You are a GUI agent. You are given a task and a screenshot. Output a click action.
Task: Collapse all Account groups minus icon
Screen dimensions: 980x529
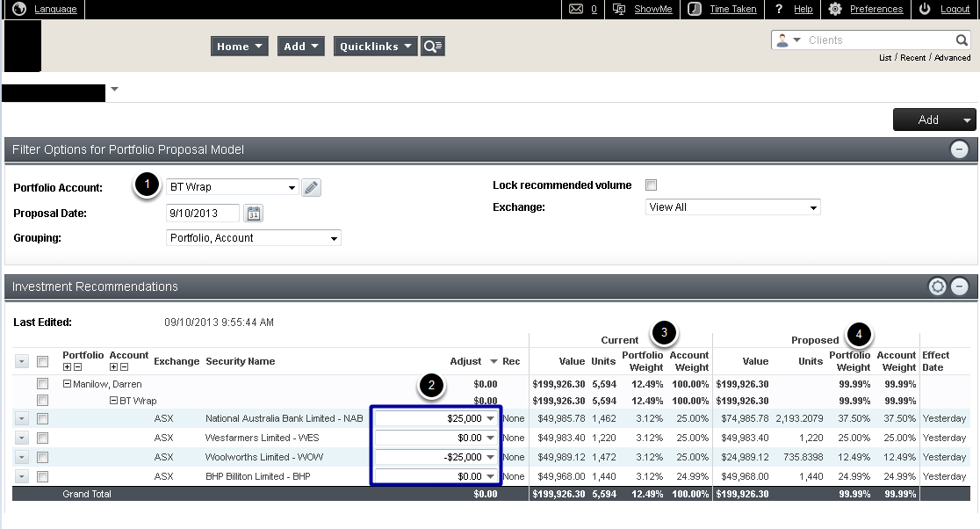pyautogui.click(x=125, y=367)
